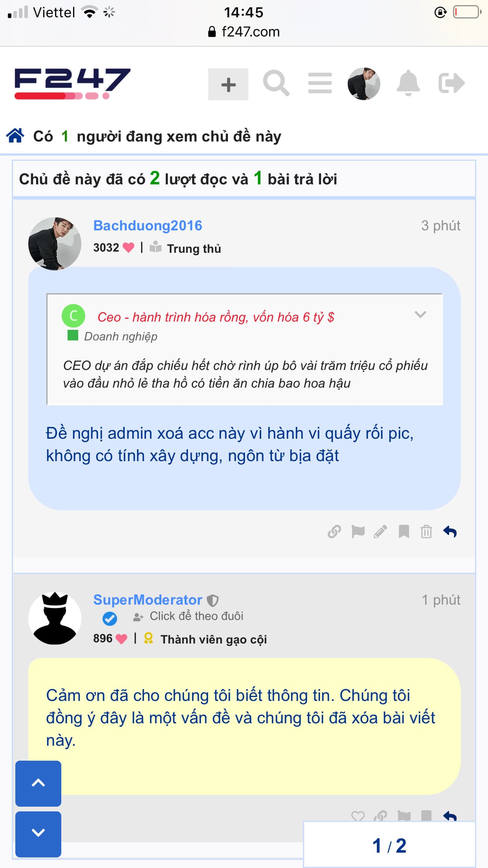Log out using exit arrow icon

[x=451, y=83]
